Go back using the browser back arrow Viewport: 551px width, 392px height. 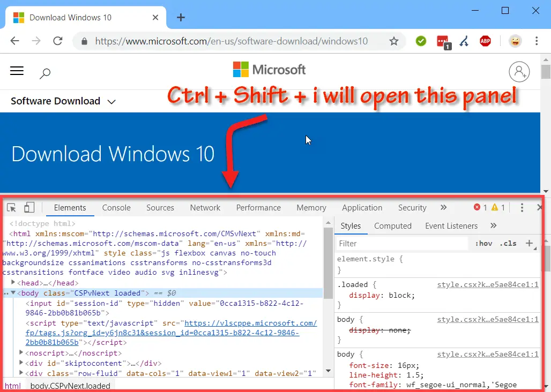tap(15, 41)
